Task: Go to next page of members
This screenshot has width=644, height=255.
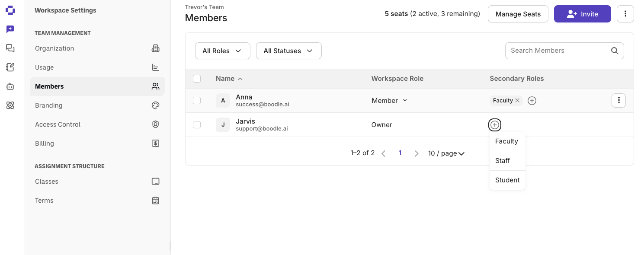Action: [x=417, y=153]
